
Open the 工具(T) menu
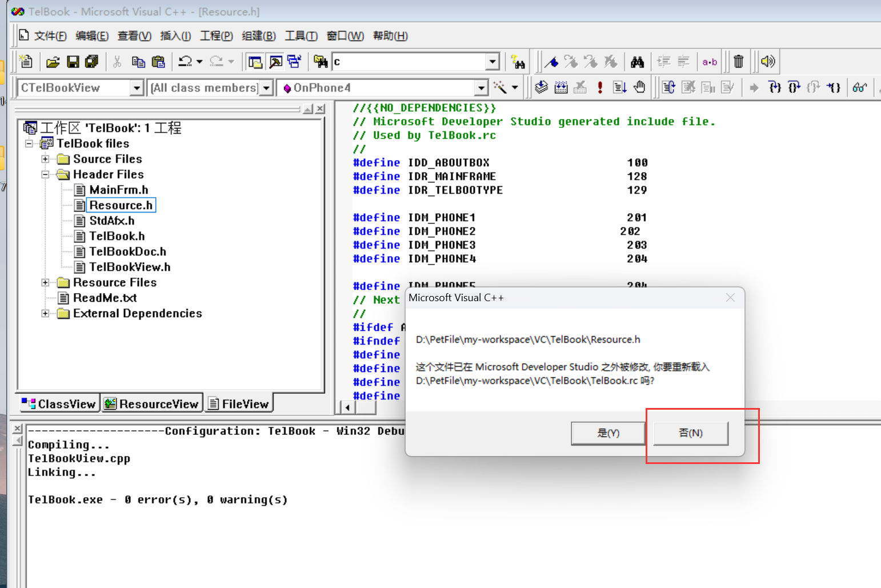tap(301, 36)
